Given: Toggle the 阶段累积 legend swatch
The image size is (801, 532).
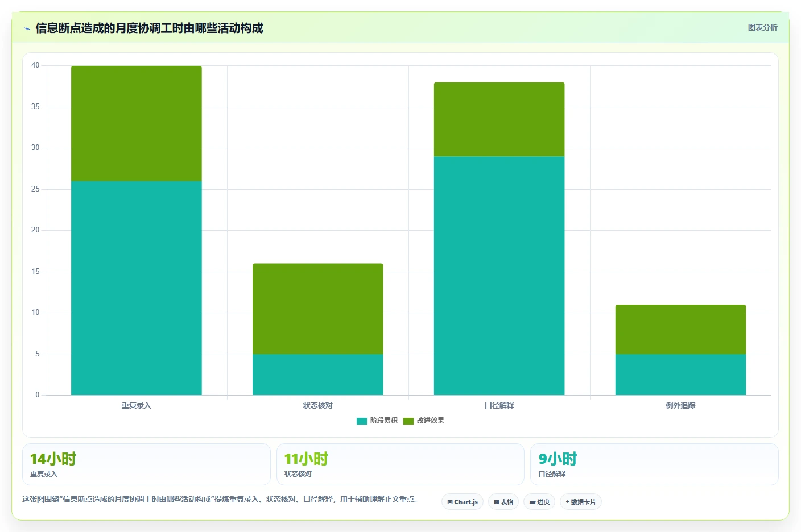Looking at the screenshot, I should 362,421.
